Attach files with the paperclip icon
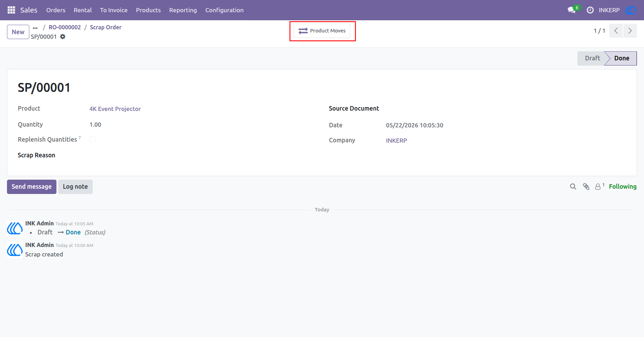The image size is (644, 337). click(x=586, y=187)
